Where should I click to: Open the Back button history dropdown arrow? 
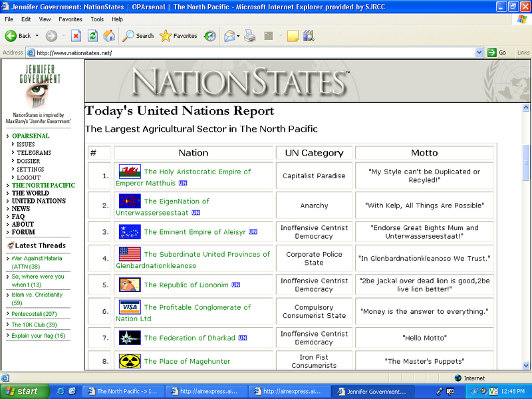tap(37, 36)
